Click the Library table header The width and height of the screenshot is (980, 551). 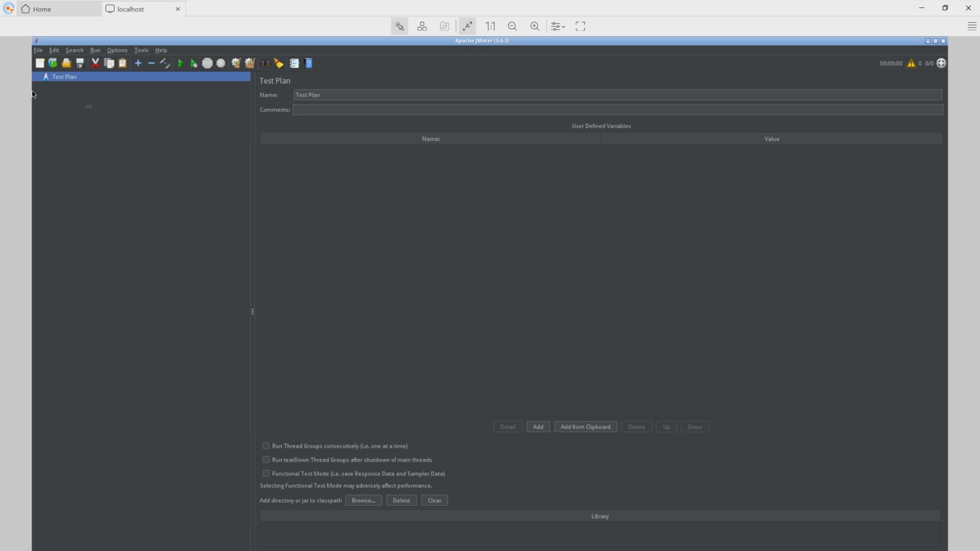tap(600, 516)
